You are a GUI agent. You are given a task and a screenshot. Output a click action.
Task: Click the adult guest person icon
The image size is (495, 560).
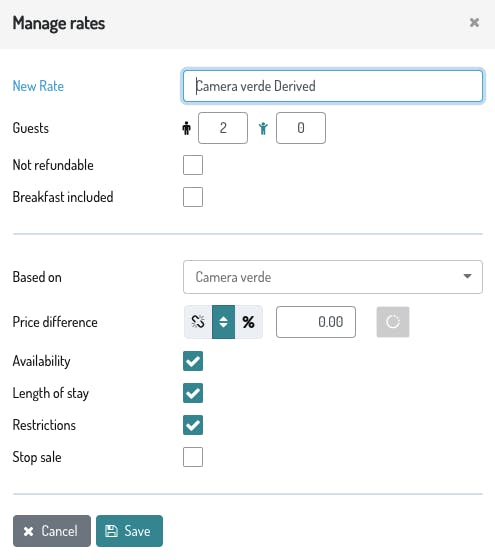(x=186, y=128)
